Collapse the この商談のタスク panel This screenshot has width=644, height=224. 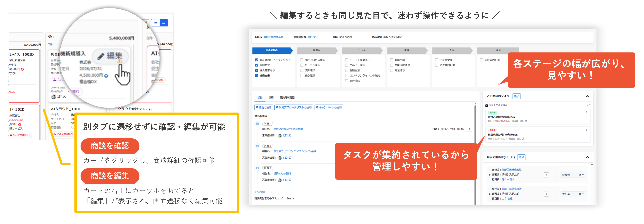(587, 96)
